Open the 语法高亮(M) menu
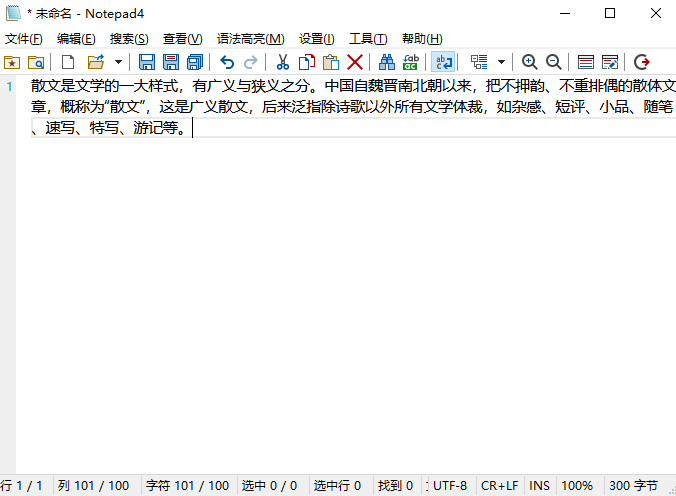Screen dimensions: 676x496 250,39
